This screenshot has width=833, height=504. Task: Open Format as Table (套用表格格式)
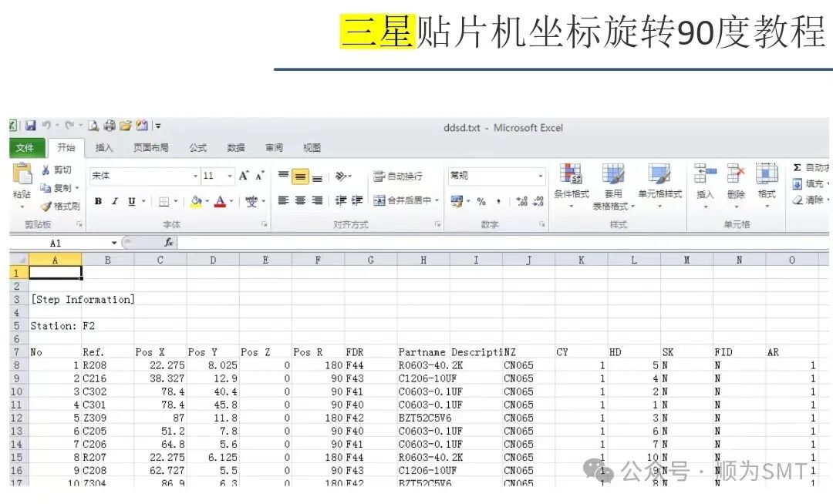tap(613, 186)
